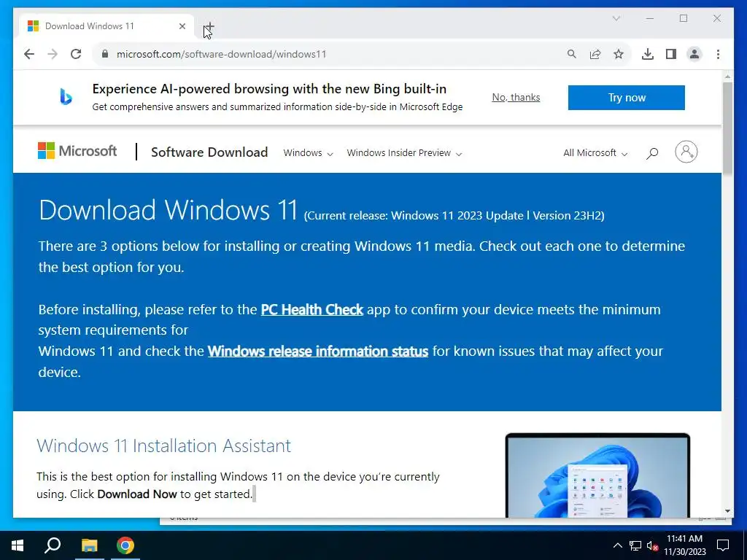Click the browser forward arrow
The image size is (747, 560).
point(53,54)
